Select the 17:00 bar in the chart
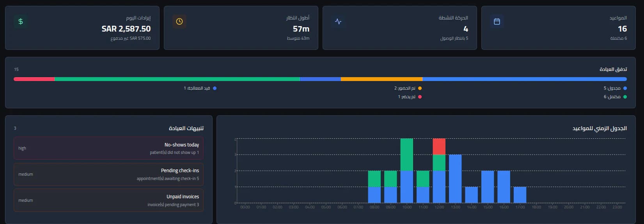Viewport: 644px width, 224px height. pos(520,195)
